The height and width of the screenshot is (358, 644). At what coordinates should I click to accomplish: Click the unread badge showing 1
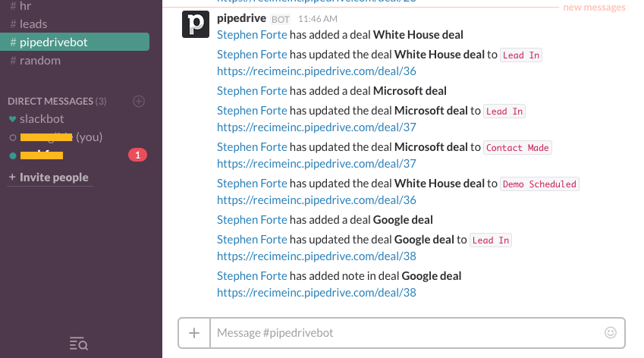pyautogui.click(x=137, y=155)
